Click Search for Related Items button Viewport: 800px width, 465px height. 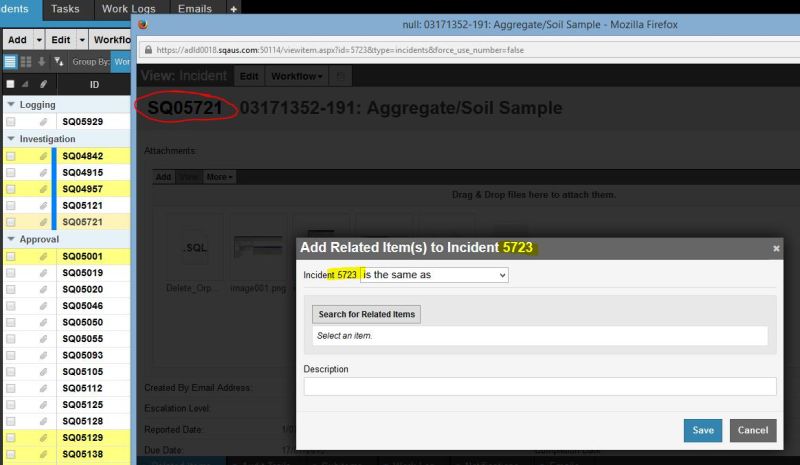point(366,315)
